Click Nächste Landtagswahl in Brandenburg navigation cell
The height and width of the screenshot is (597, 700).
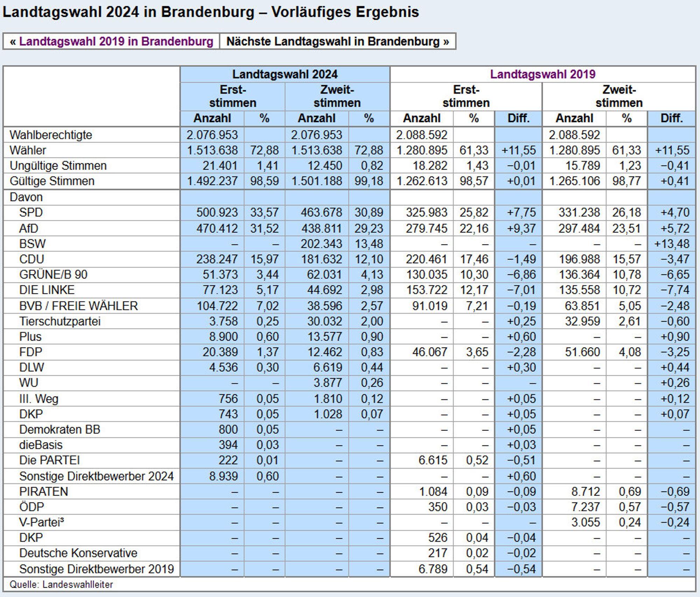coord(338,42)
